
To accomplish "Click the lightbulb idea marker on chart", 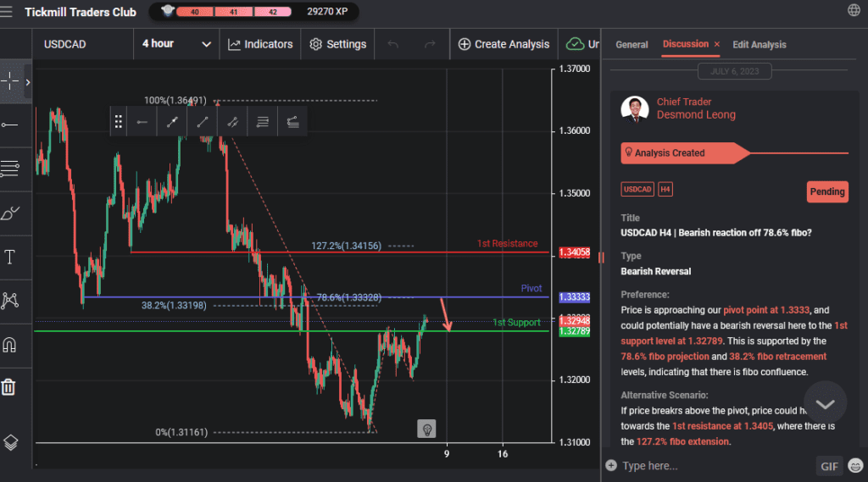I will click(x=426, y=429).
